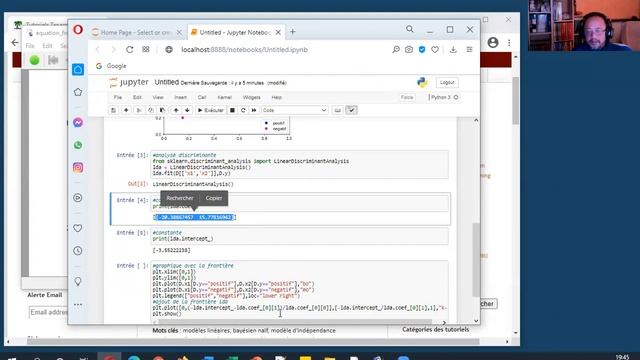Click the notebook vertical scrollbar thumb
The height and width of the screenshot is (360, 640).
pos(476,260)
